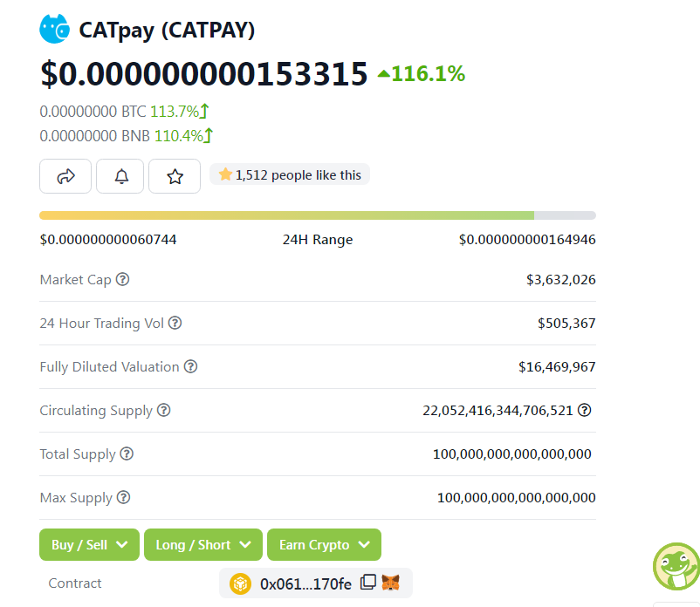
Task: Click the CATpay (CATPAY) title
Action: 167,31
